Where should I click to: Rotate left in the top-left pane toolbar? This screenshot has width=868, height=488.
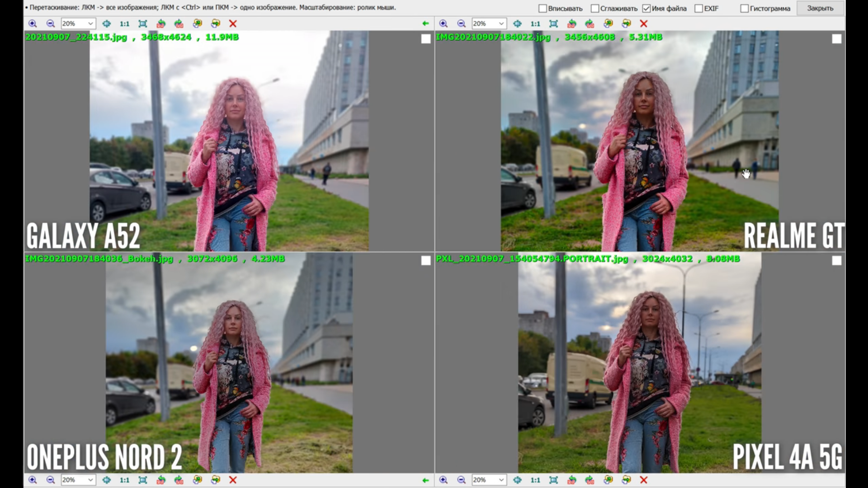tap(161, 23)
